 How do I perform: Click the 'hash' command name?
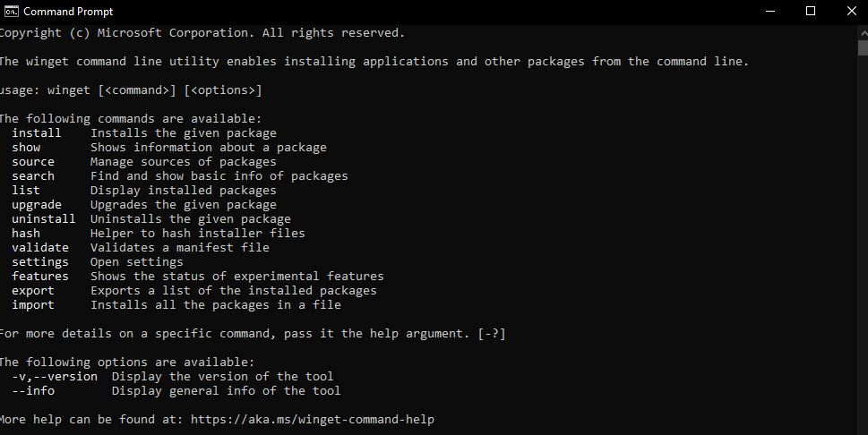tap(26, 234)
